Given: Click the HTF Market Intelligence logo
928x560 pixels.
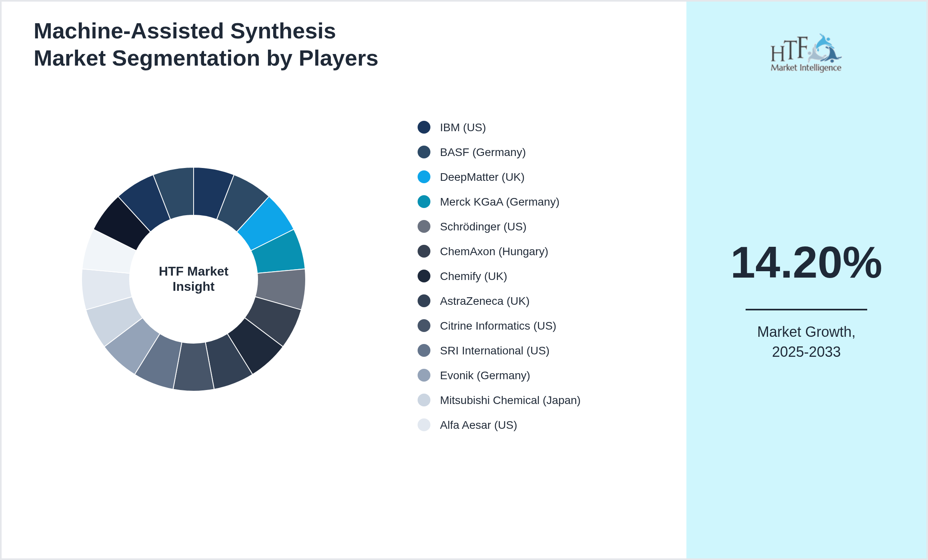Looking at the screenshot, I should tap(806, 52).
